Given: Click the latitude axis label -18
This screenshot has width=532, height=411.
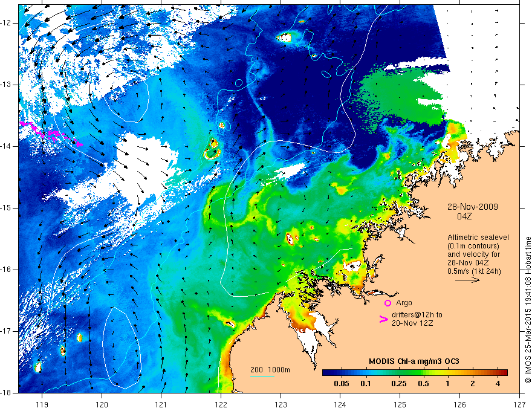Looking at the screenshot, I should tap(7, 393).
